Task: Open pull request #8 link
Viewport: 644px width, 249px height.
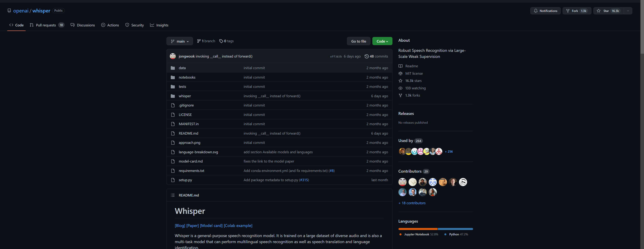Action: tap(332, 171)
